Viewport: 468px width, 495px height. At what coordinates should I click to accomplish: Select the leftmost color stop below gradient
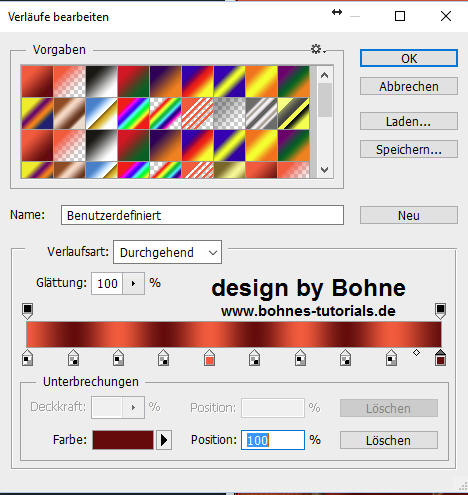pyautogui.click(x=27, y=358)
